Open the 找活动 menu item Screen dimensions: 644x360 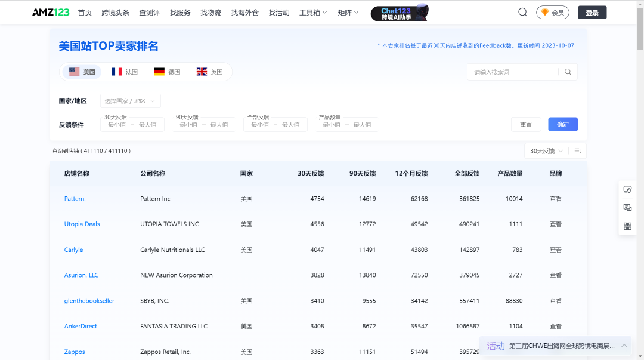[279, 13]
